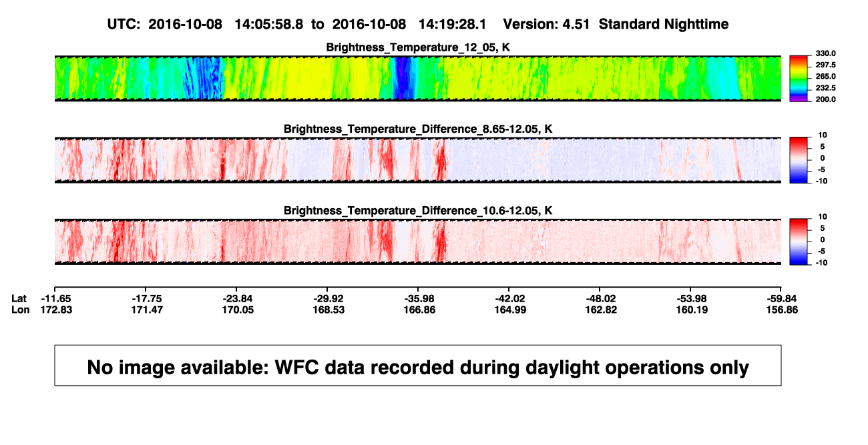Click the No image available WFC notice box
Image resolution: width=868 pixels, height=445 pixels.
(418, 365)
